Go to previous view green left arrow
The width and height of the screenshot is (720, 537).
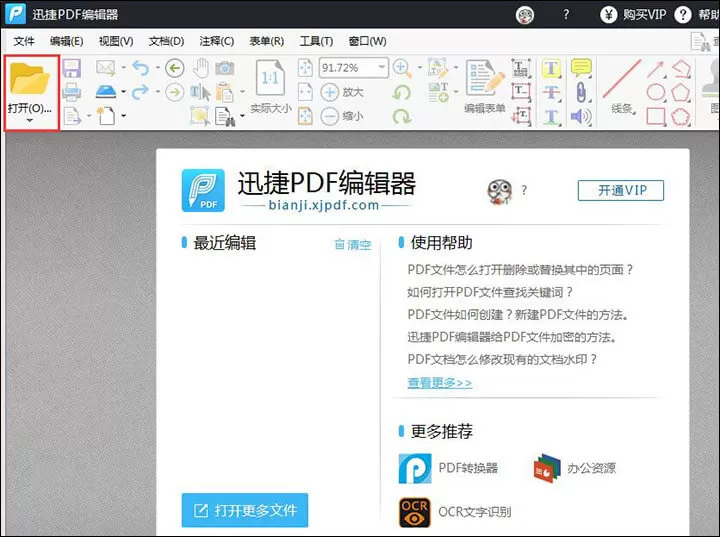[174, 68]
